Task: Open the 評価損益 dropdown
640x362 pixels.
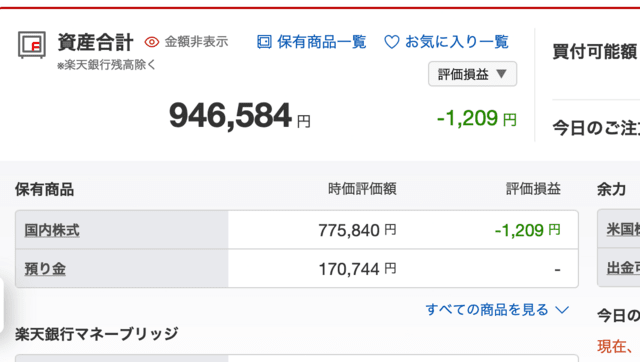Action: click(x=472, y=74)
